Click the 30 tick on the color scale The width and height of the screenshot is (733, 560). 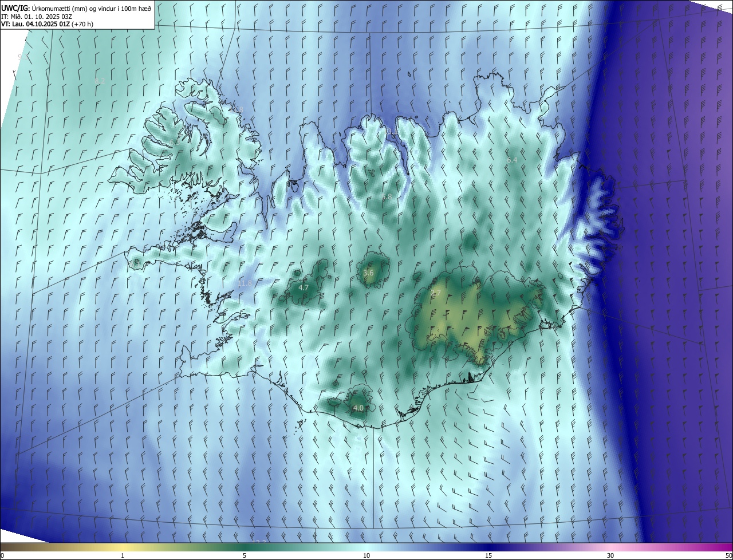coord(610,555)
